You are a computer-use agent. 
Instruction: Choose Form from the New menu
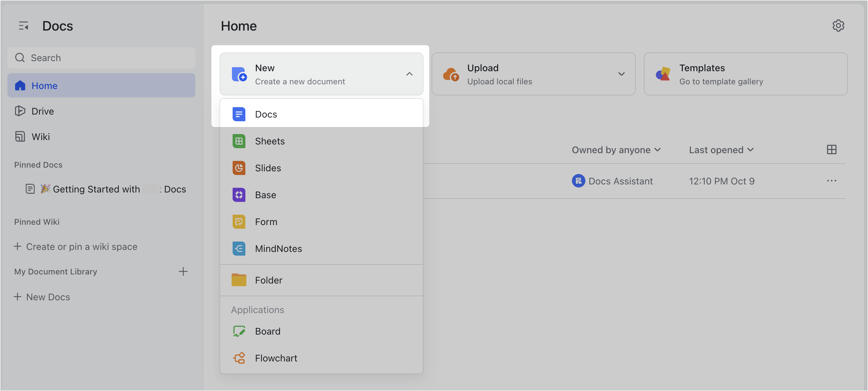point(322,222)
